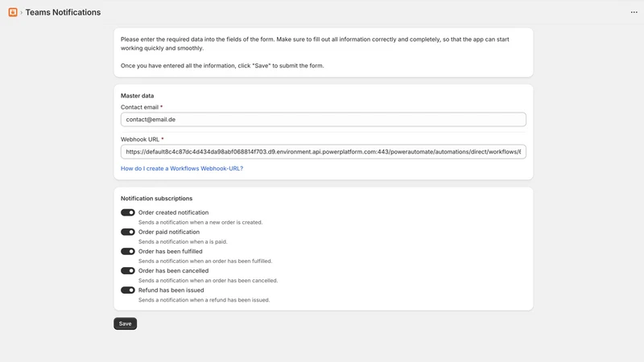Image resolution: width=644 pixels, height=362 pixels.
Task: Click the Order paid notification label
Action: click(x=169, y=232)
